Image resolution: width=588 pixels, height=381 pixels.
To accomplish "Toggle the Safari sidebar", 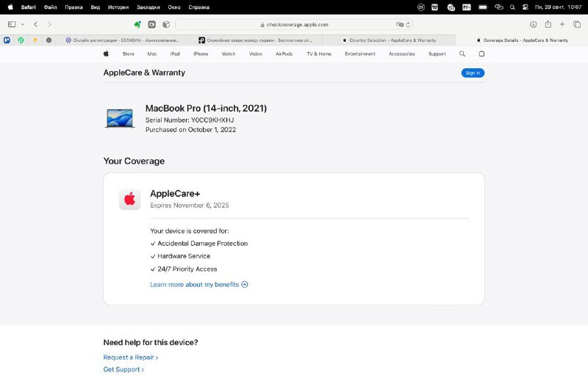I will [x=12, y=24].
